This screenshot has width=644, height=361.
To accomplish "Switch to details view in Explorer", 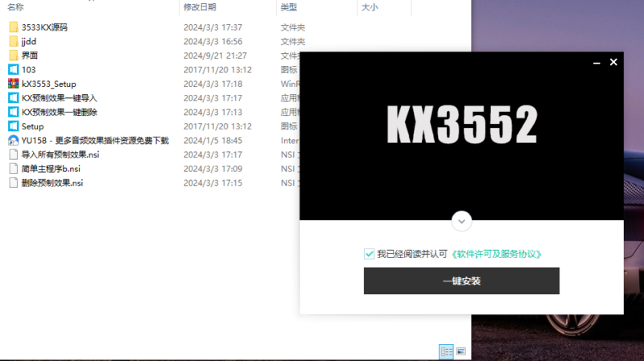I will [446, 351].
